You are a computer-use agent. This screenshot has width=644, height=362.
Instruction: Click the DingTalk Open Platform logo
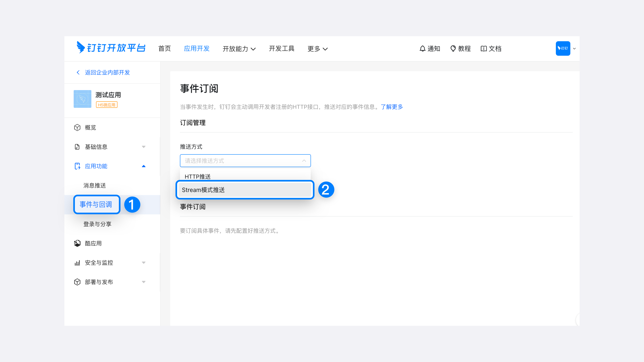(x=111, y=47)
